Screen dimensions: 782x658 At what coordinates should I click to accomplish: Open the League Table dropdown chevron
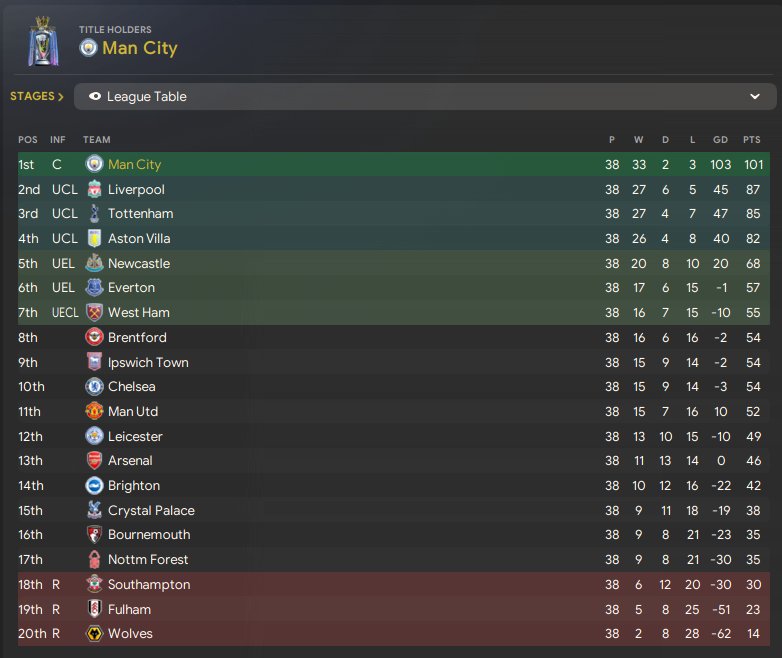(x=755, y=97)
